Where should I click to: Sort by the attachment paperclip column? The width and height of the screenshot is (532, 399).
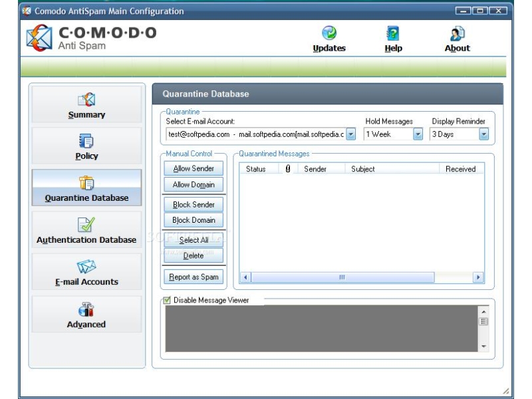288,169
